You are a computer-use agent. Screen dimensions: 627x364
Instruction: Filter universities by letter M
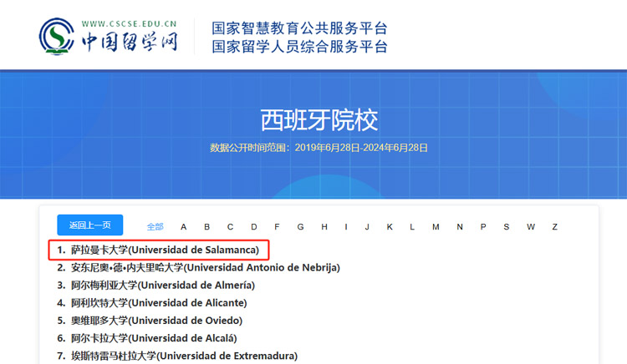(x=436, y=227)
